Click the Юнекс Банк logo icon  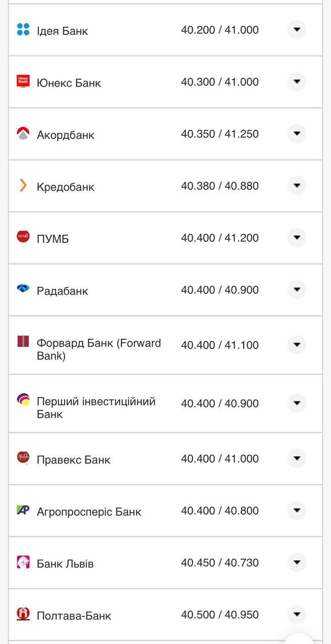22,82
